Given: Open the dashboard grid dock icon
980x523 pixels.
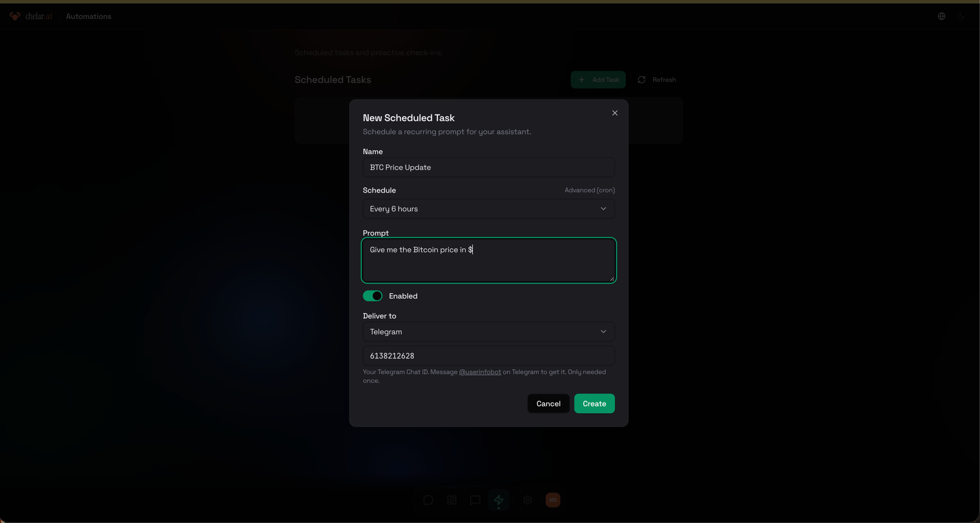Looking at the screenshot, I should pos(452,500).
